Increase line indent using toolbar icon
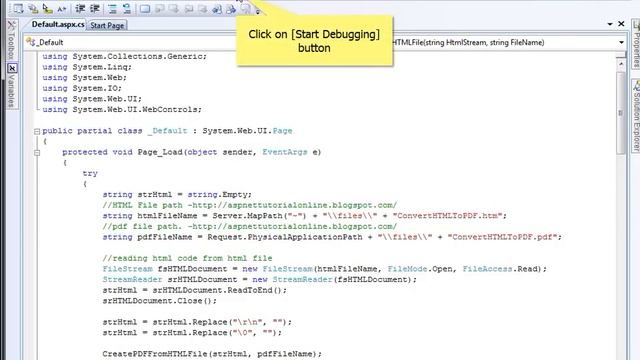The width and height of the screenshot is (640, 360). pyautogui.click(x=95, y=8)
